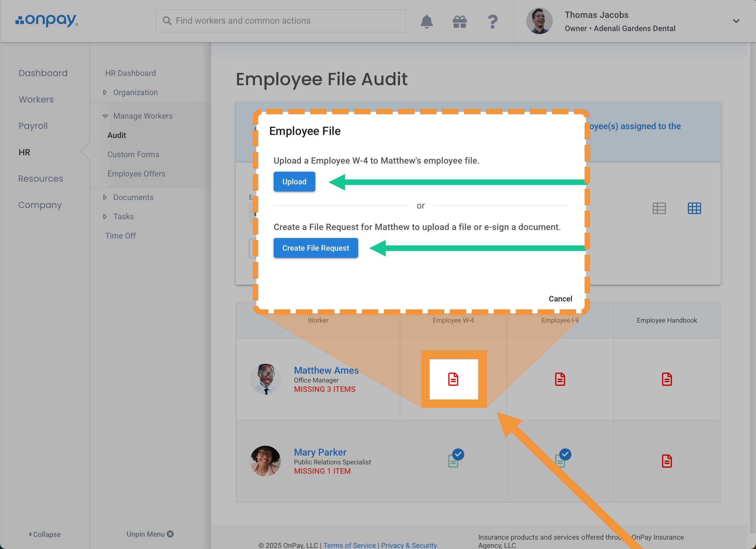The width and height of the screenshot is (756, 549).
Task: Click the Find workers search field
Action: (280, 21)
